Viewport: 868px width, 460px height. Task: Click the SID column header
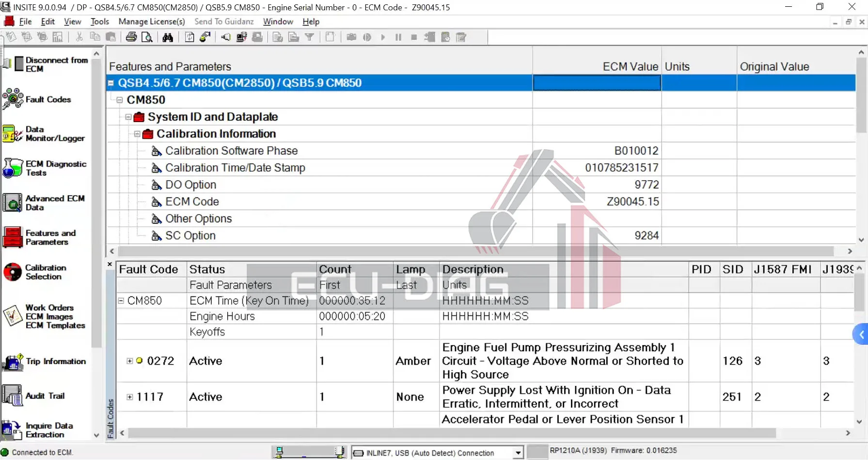735,269
